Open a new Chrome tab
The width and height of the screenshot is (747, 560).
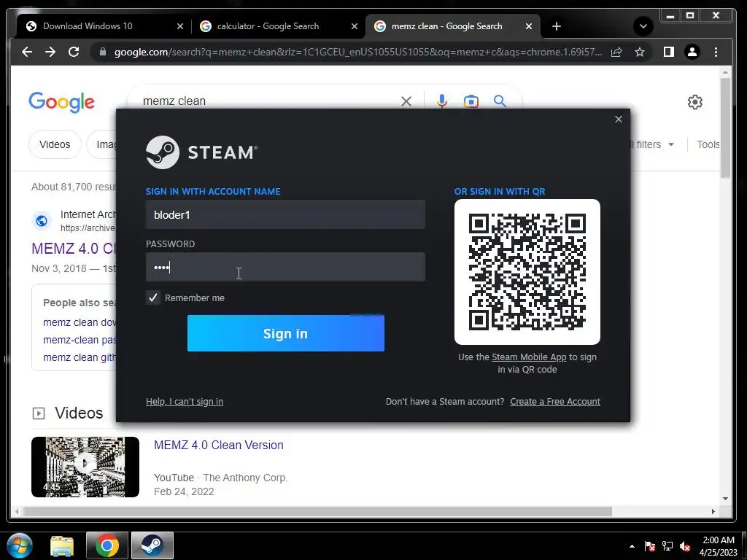(557, 26)
